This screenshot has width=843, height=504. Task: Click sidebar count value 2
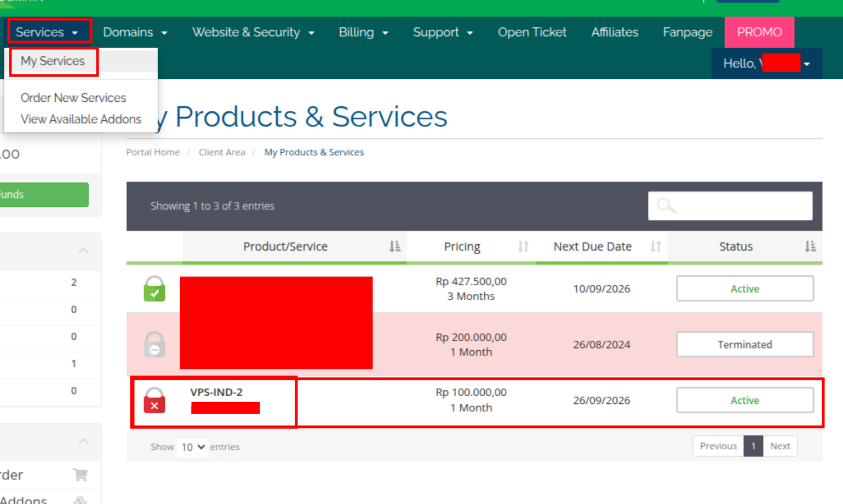pos(74,282)
